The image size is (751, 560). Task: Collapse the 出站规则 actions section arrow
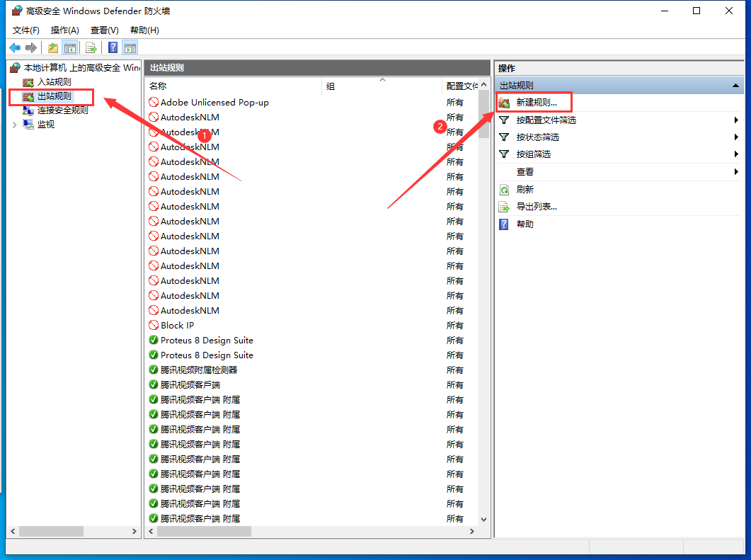pos(735,86)
